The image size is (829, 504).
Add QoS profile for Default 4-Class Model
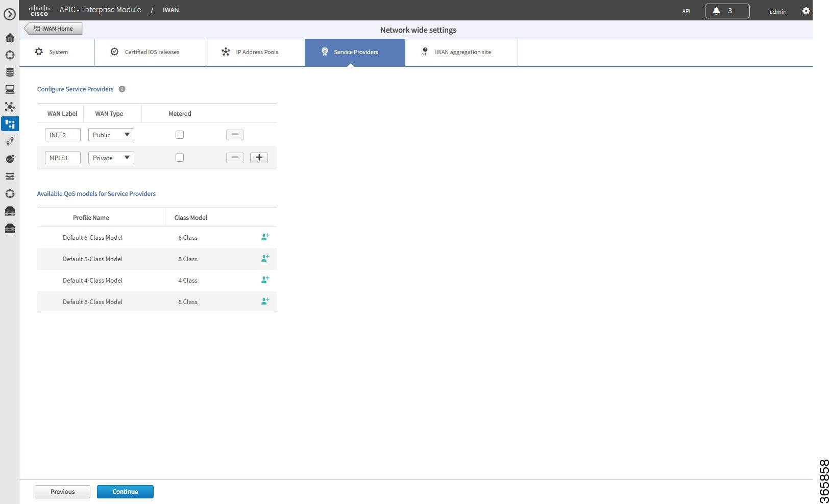pyautogui.click(x=265, y=280)
